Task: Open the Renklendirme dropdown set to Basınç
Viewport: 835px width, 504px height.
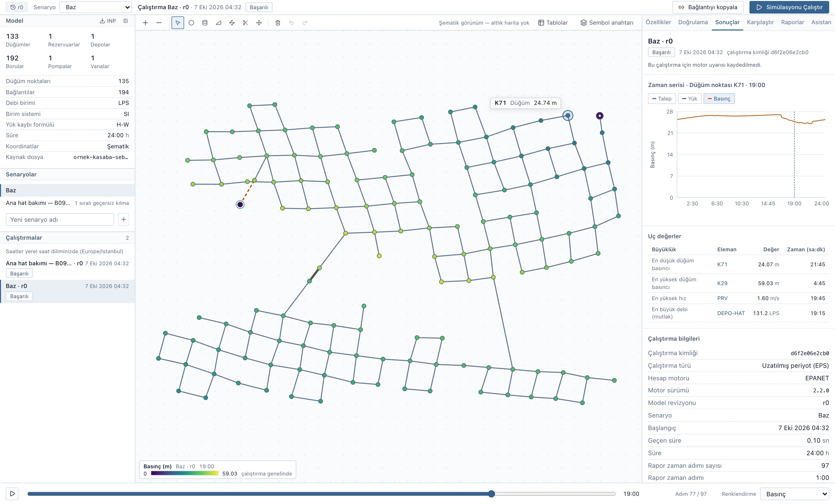Action: (795, 494)
